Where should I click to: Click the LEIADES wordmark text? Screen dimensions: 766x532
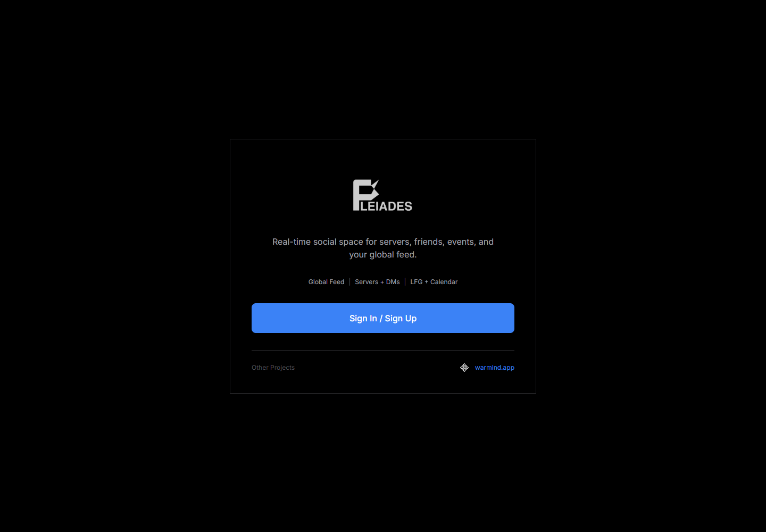coord(387,206)
